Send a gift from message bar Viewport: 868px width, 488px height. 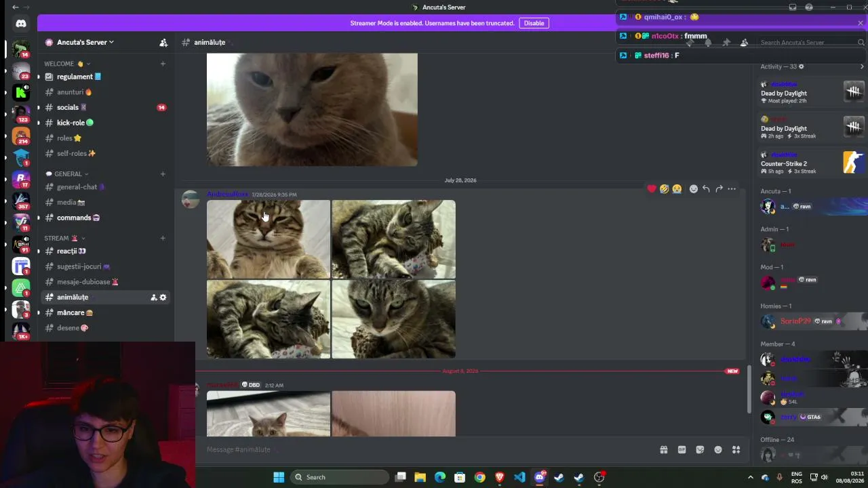pyautogui.click(x=664, y=449)
